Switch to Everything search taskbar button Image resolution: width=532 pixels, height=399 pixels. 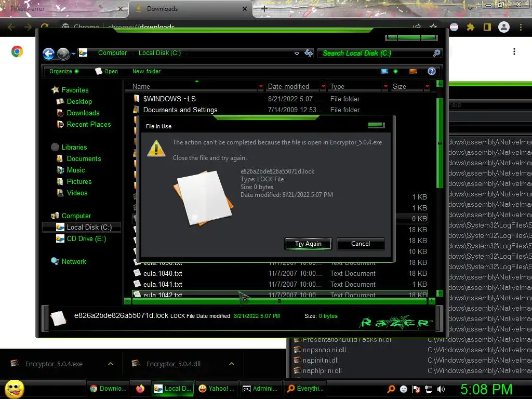304,389
